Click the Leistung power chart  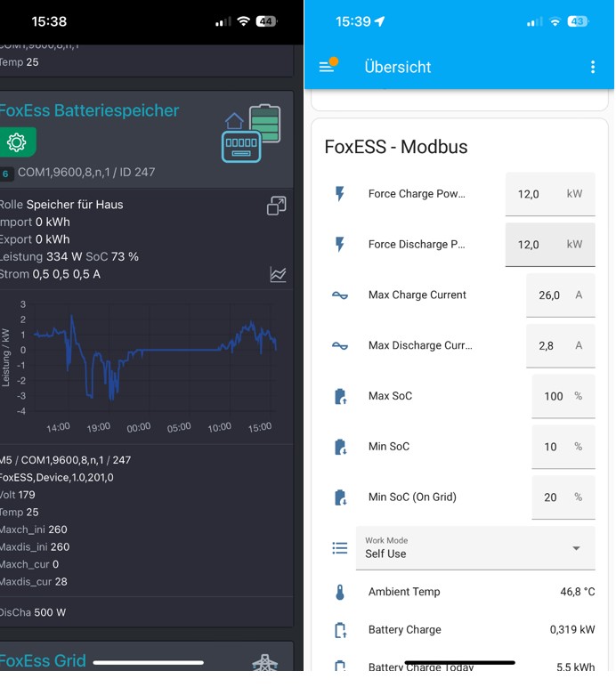coord(140,366)
